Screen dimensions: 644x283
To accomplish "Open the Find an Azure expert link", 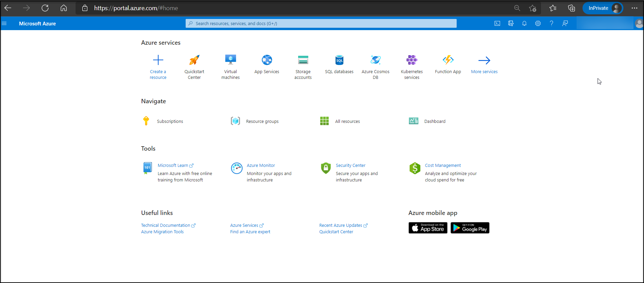I will point(250,232).
